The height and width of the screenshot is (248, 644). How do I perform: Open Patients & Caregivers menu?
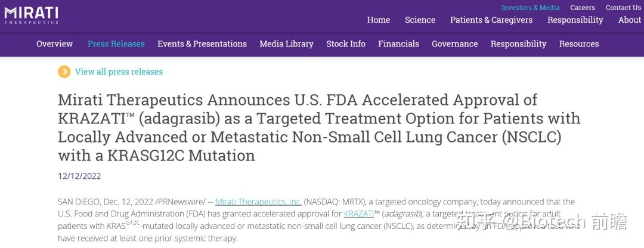click(x=491, y=20)
